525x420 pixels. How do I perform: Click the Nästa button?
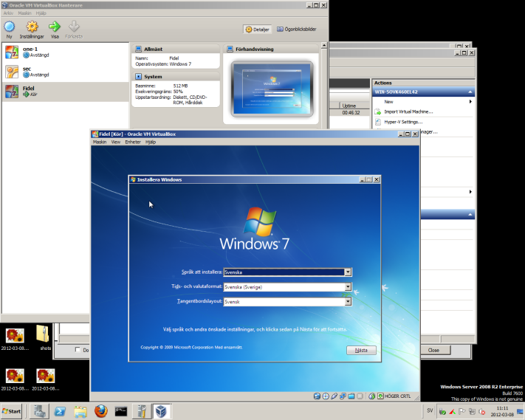361,350
